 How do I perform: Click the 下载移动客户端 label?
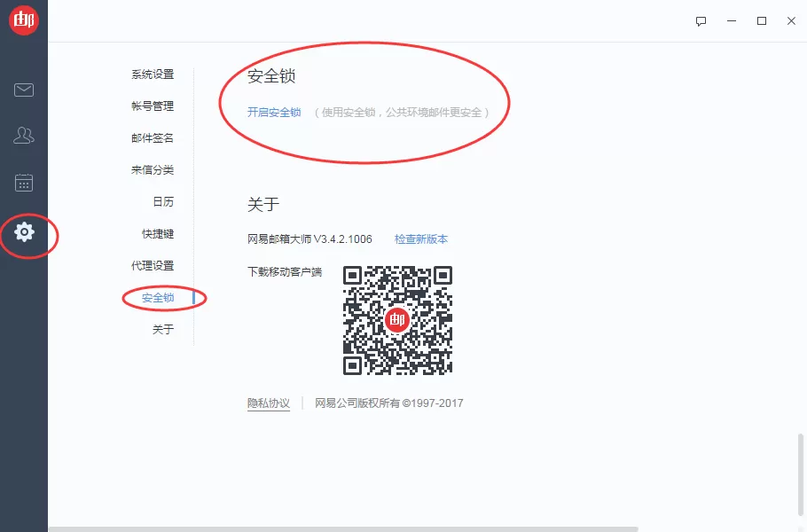tap(285, 272)
